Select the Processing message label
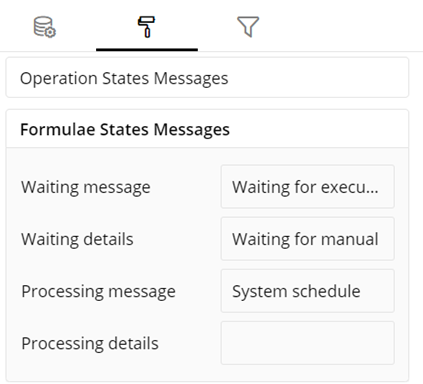The height and width of the screenshot is (384, 423). point(98,291)
